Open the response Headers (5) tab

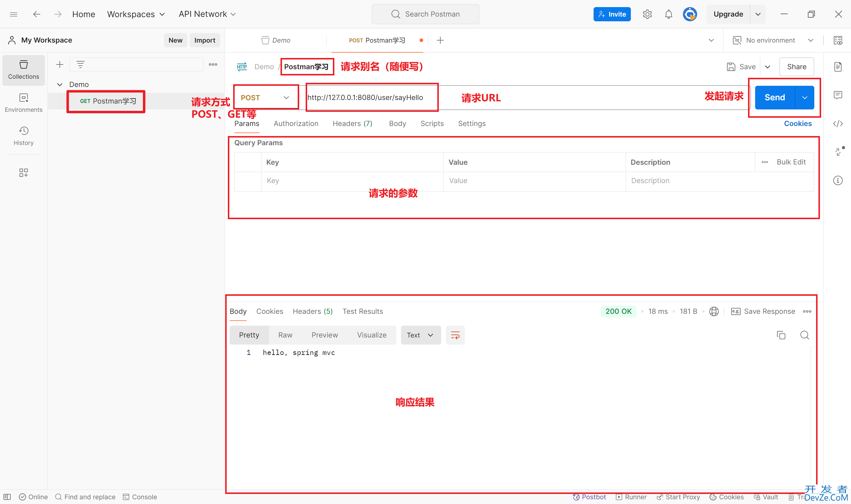point(312,311)
